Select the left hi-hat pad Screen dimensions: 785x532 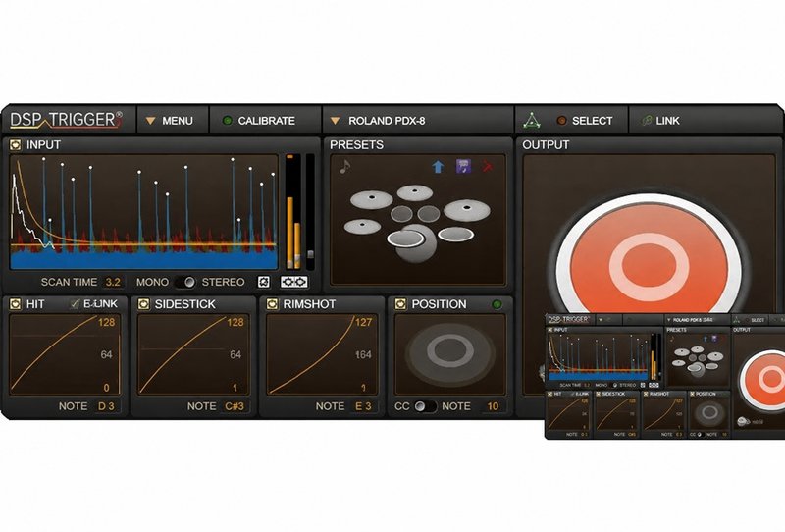[x=362, y=227]
